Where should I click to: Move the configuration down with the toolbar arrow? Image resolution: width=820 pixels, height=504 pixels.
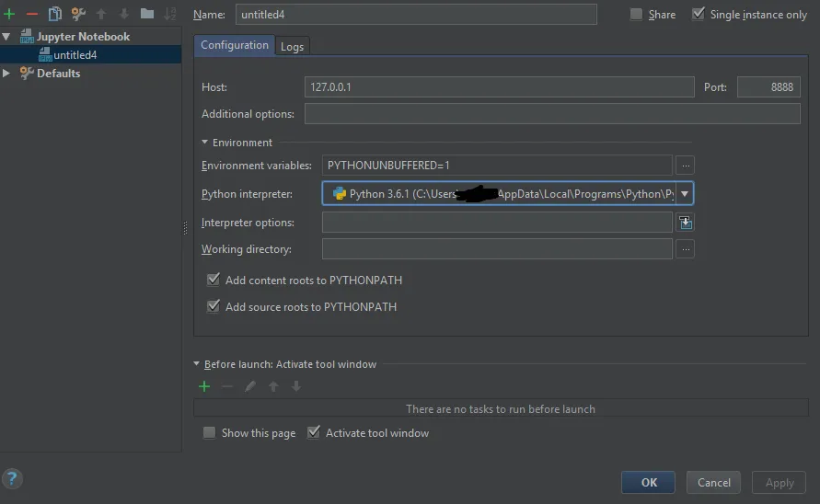pyautogui.click(x=124, y=14)
